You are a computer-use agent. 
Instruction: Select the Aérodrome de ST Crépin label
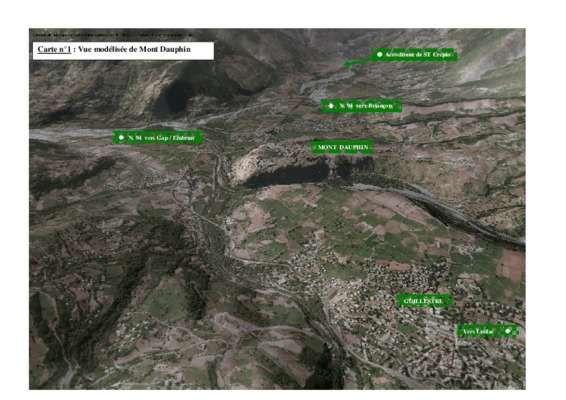415,55
